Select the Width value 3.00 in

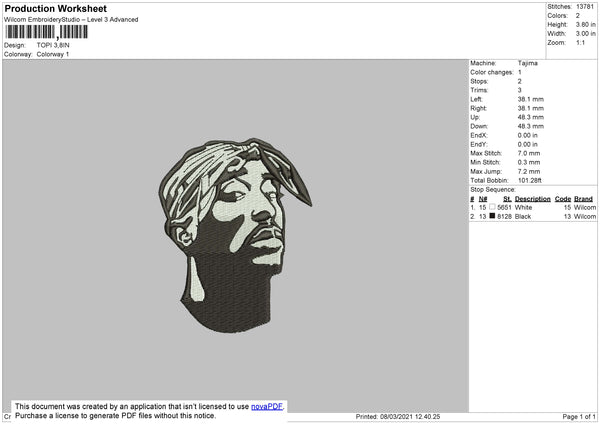[585, 34]
